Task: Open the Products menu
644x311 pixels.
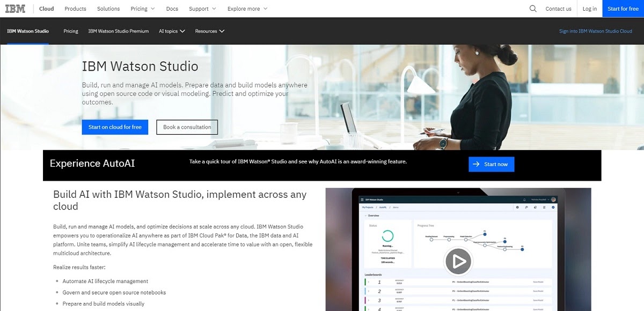Action: 75,9
